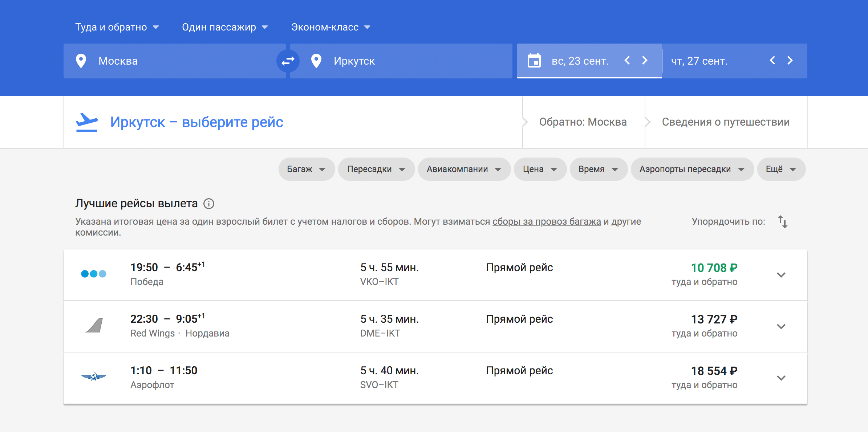Edit the Иркутск destination field

coord(401,61)
